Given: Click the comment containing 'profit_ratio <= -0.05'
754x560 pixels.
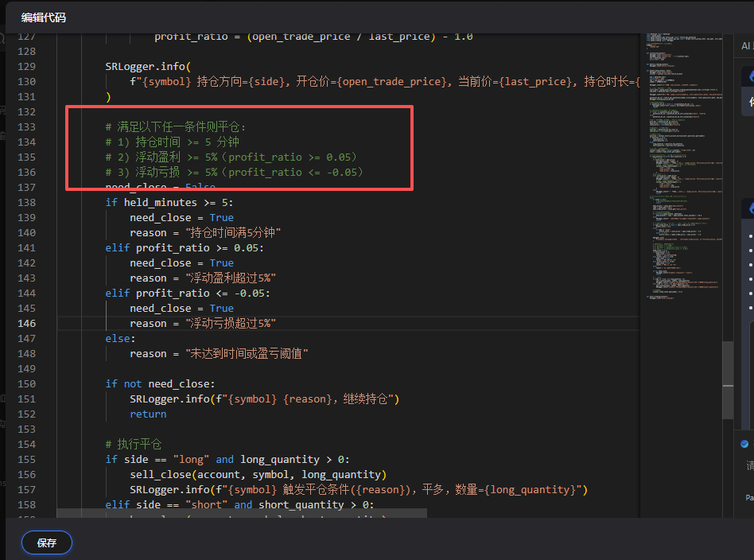Looking at the screenshot, I should point(234,173).
